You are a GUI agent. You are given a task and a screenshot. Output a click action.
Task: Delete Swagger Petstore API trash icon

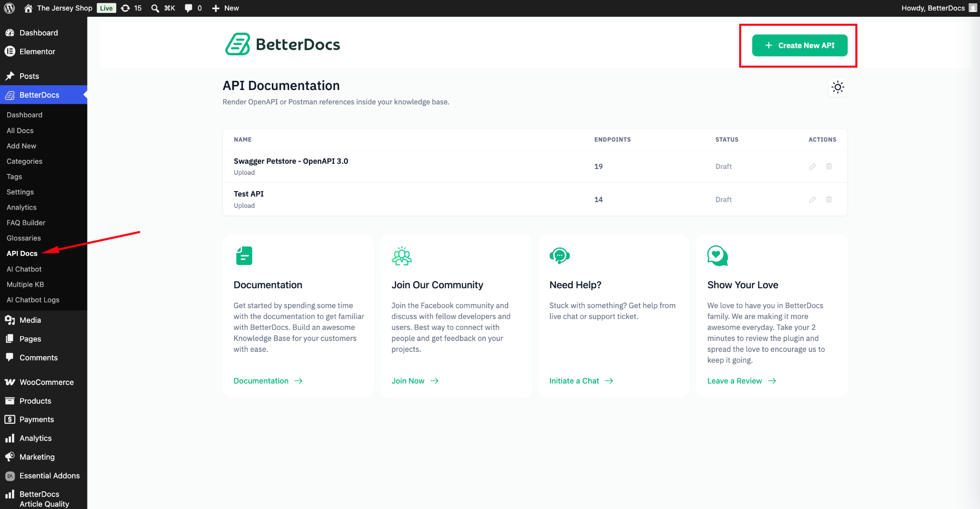click(829, 167)
